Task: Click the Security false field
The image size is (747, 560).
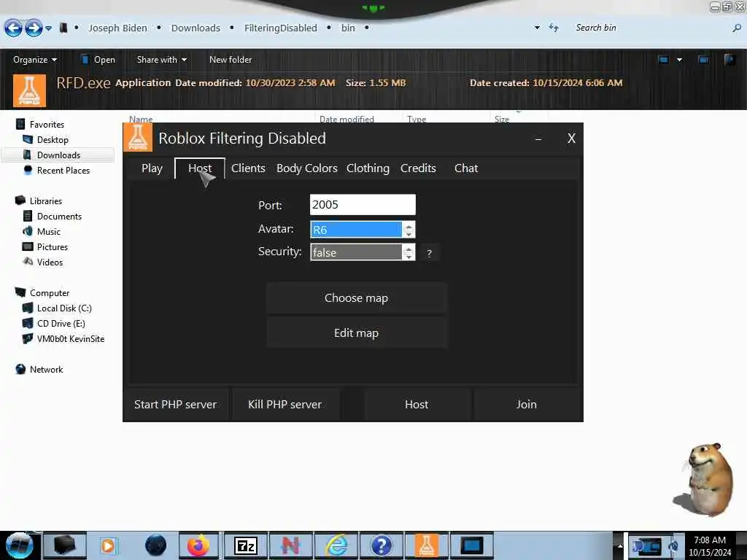Action: point(356,252)
